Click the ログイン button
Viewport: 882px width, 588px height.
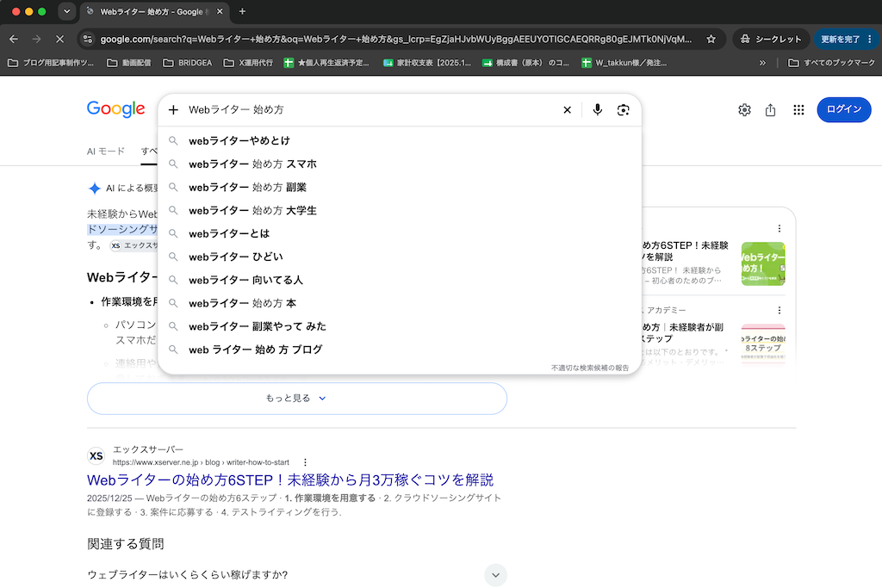tap(844, 109)
